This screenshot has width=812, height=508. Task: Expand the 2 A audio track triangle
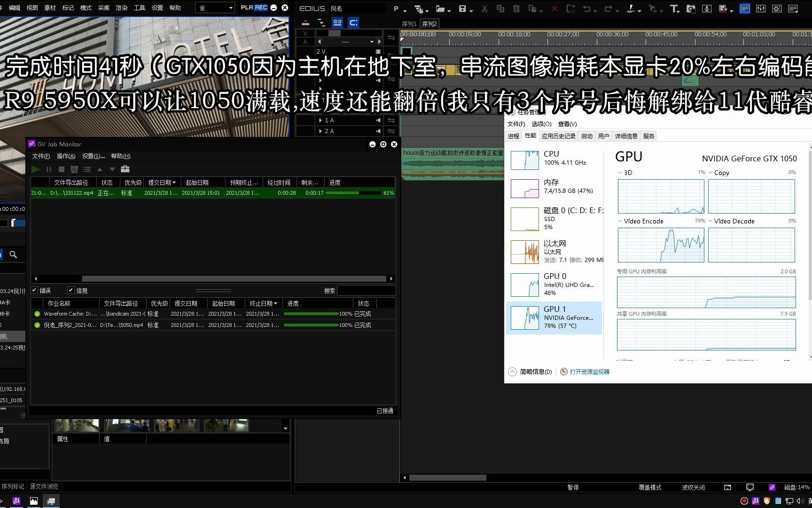pos(320,131)
